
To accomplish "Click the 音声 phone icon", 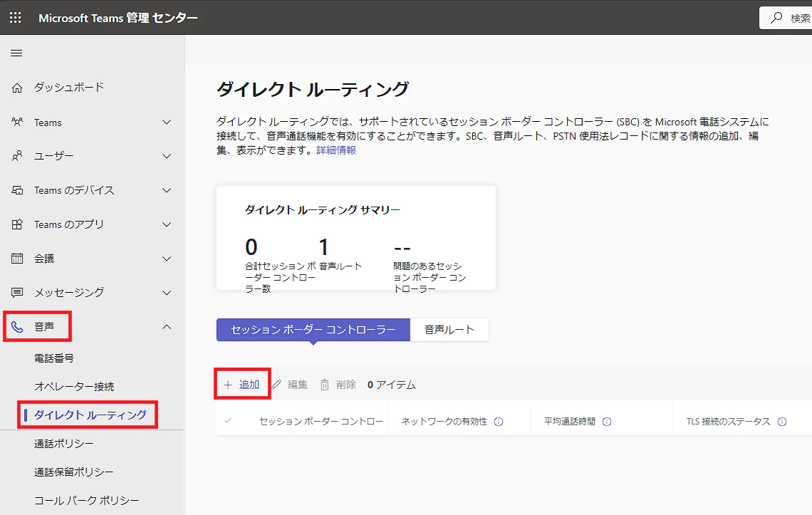I will pyautogui.click(x=17, y=327).
